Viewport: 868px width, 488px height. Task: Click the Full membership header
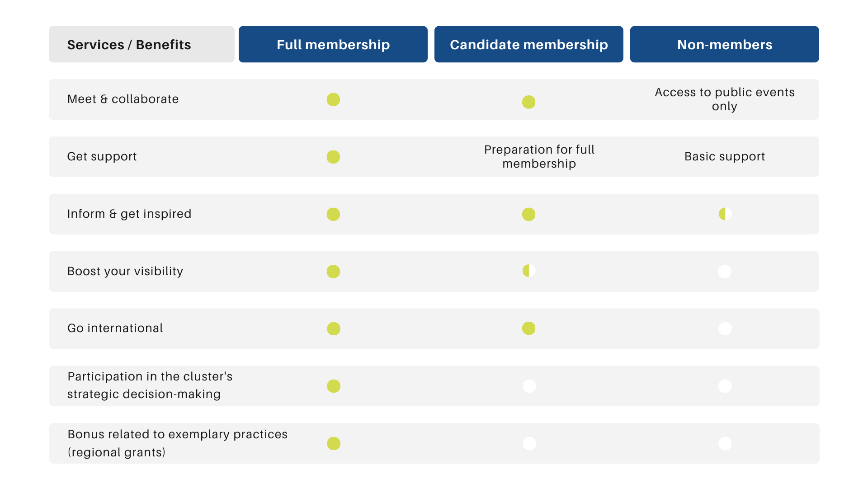click(333, 44)
